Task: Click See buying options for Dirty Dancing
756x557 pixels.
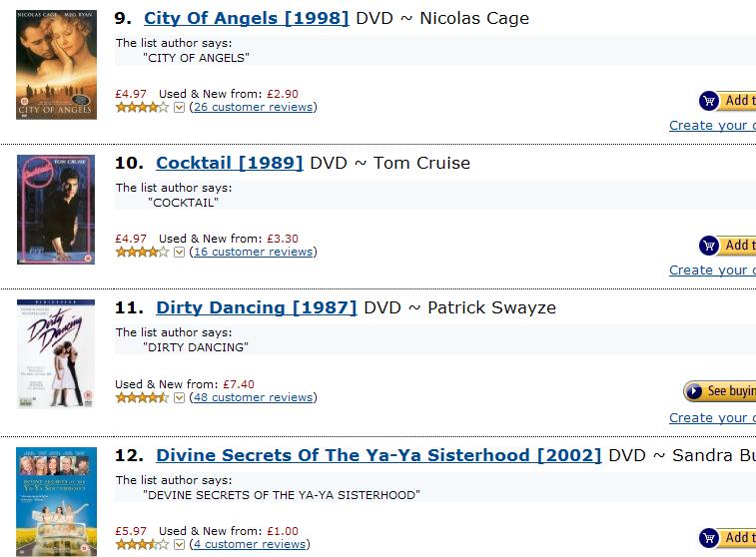Action: coord(720,391)
